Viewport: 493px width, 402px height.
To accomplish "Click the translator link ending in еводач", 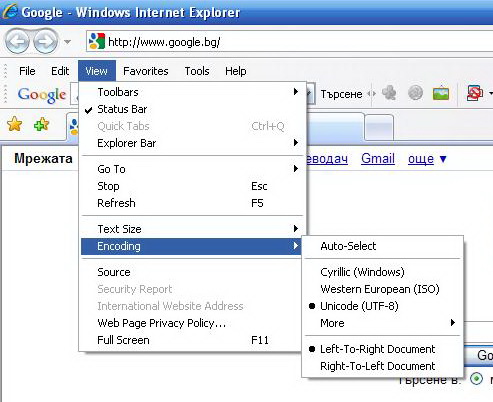I will click(327, 159).
